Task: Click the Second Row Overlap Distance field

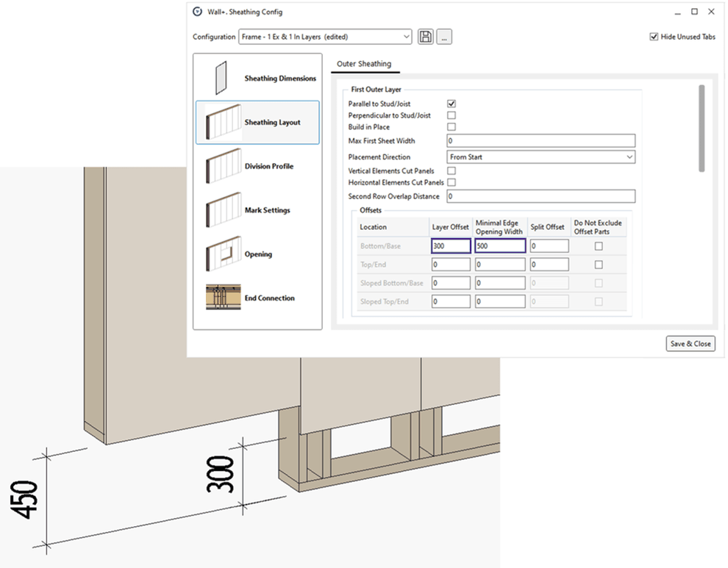Action: 541,196
